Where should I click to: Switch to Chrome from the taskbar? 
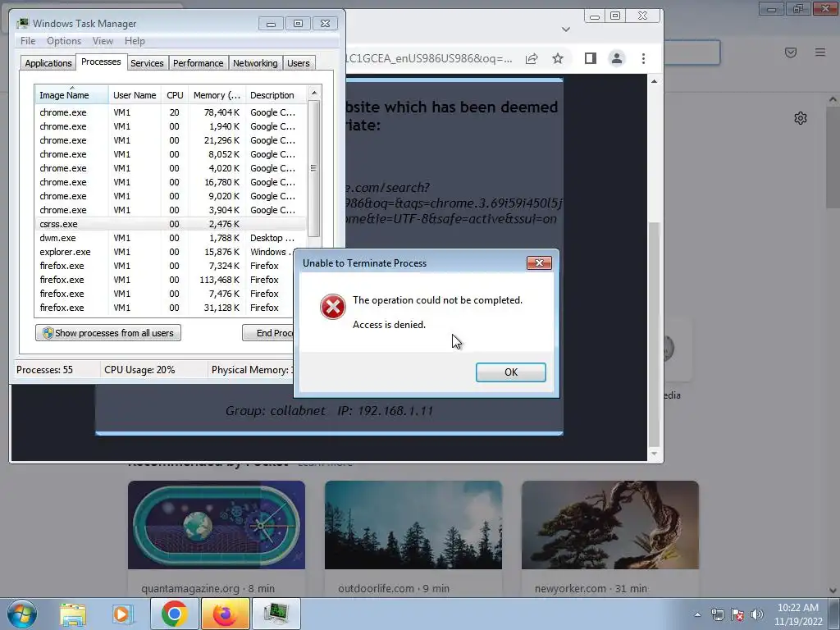tap(174, 614)
